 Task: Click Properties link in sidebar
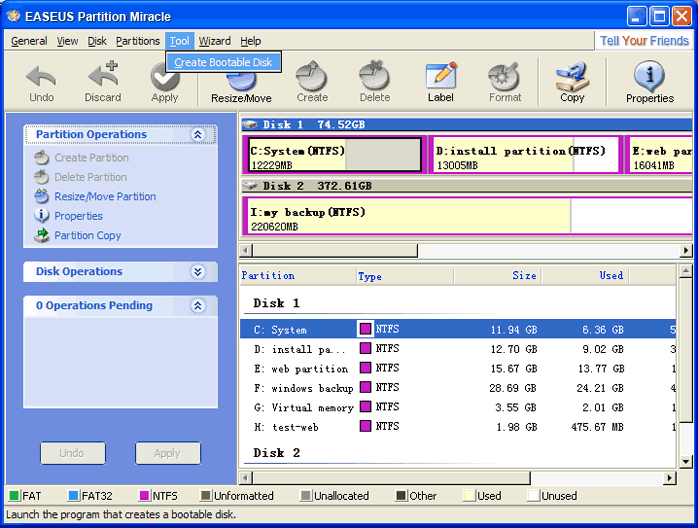pyautogui.click(x=78, y=216)
